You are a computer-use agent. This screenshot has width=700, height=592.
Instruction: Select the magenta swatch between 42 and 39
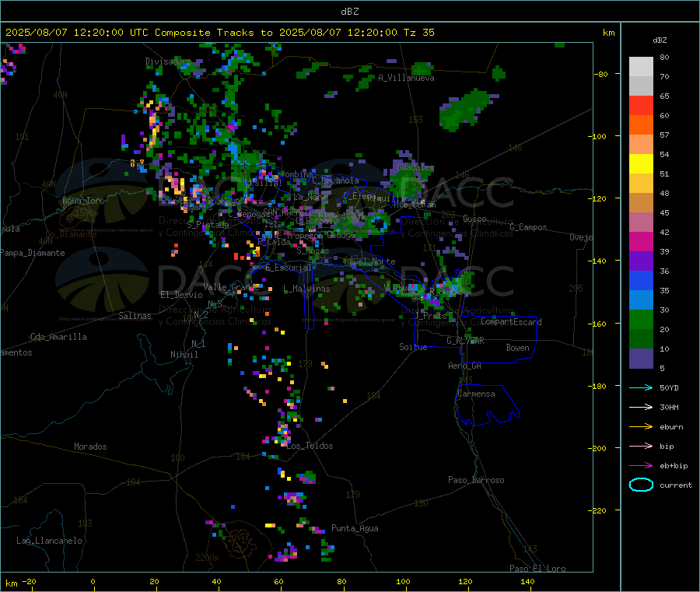pos(641,241)
